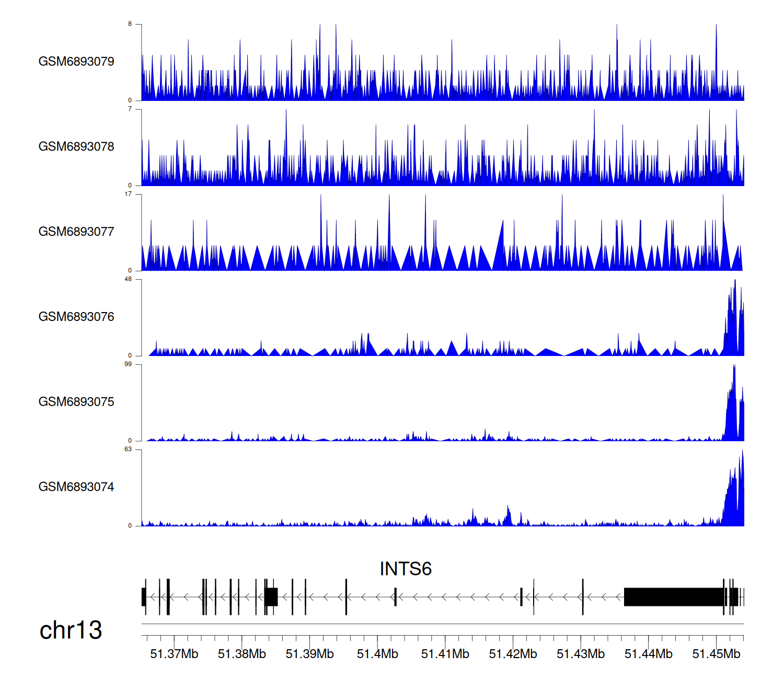Click the GSM6893077 track name

(76, 232)
